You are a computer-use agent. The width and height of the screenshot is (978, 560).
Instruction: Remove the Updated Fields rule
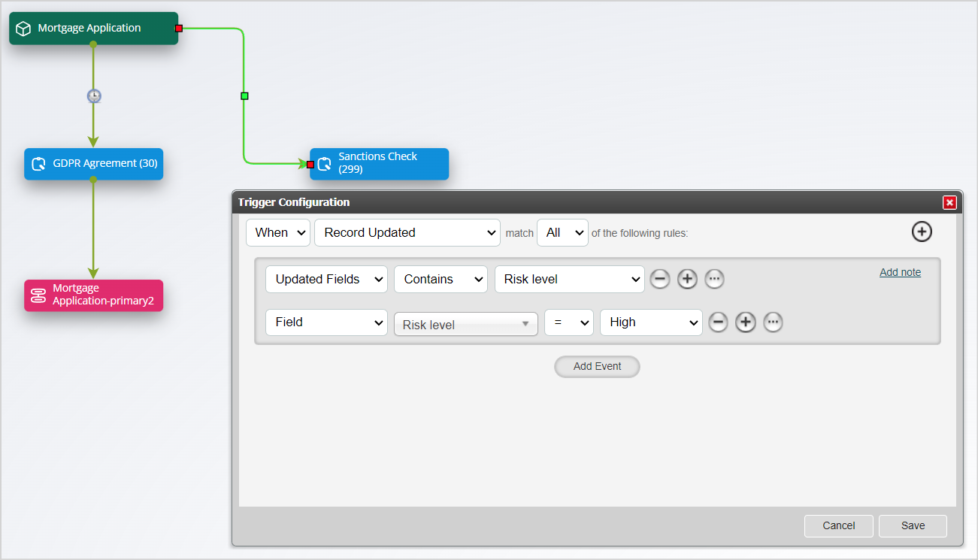pyautogui.click(x=660, y=279)
